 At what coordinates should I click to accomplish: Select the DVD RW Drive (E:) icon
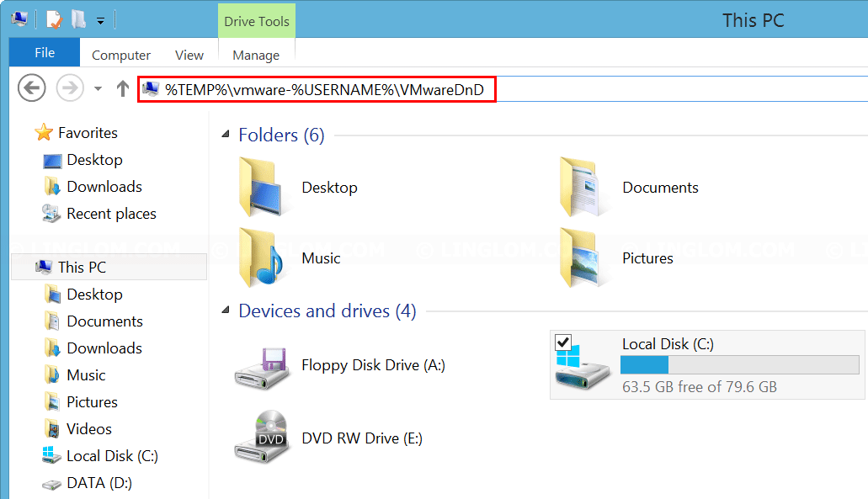(x=263, y=437)
